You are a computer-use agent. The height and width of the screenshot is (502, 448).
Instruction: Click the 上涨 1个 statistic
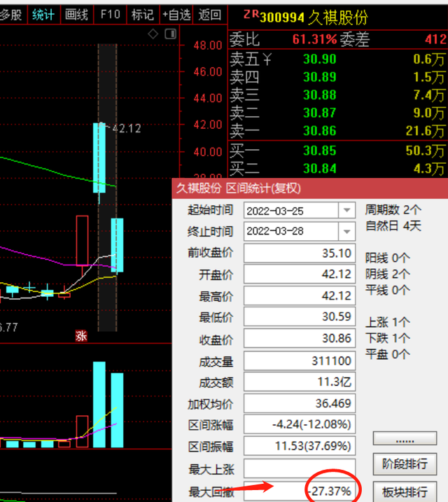tap(388, 322)
